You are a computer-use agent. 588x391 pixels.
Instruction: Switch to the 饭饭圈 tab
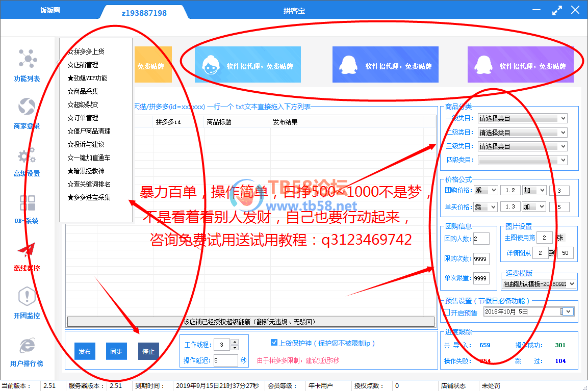(50, 11)
